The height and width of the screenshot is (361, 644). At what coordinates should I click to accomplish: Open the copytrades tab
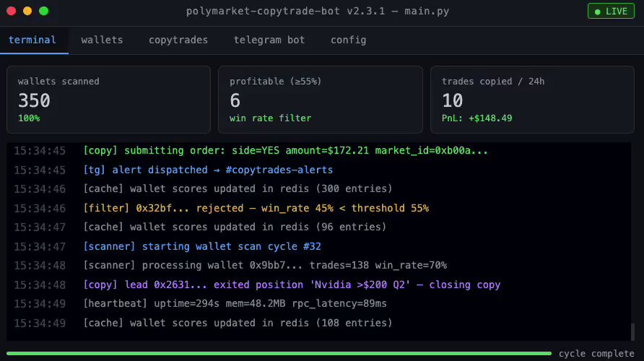coord(178,40)
